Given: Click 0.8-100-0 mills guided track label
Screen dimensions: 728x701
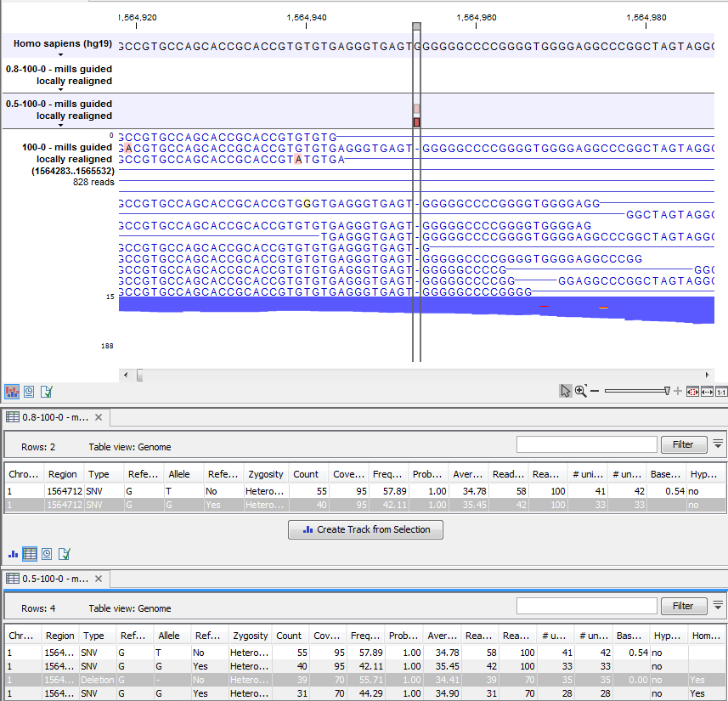Looking at the screenshot, I should click(59, 75).
